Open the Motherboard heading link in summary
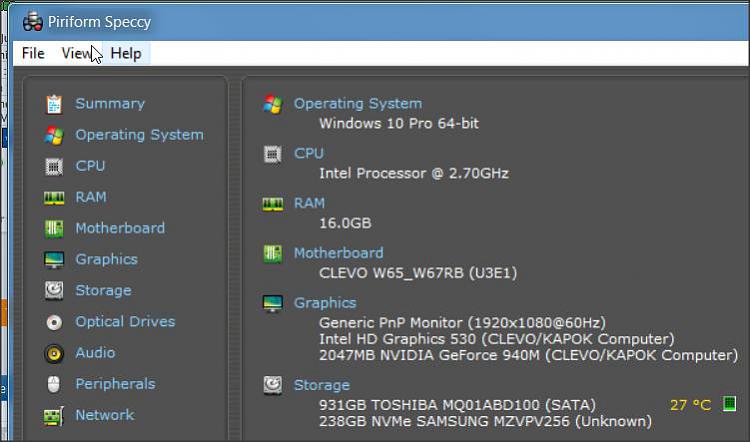This screenshot has width=750, height=442. point(339,253)
